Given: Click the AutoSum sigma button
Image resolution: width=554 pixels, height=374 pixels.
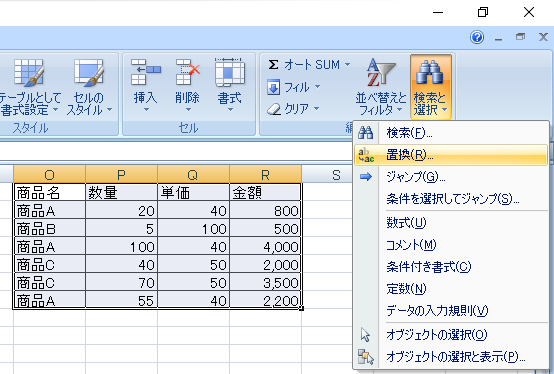Looking at the screenshot, I should [273, 65].
